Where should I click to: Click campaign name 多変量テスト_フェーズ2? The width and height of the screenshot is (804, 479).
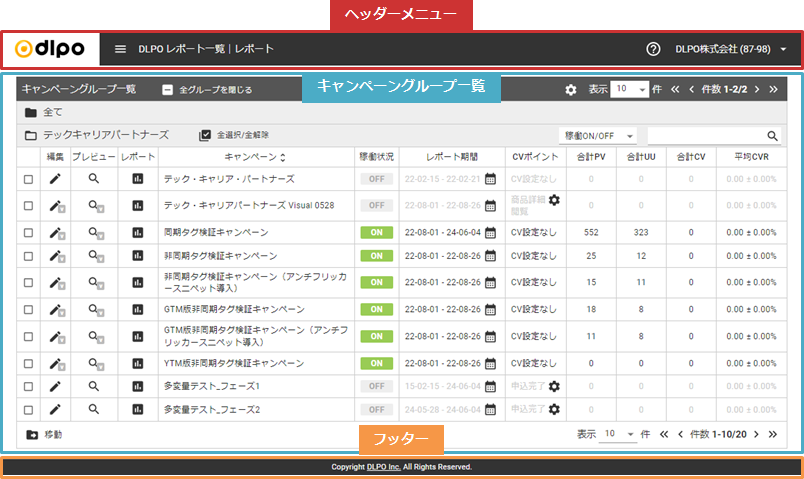[x=212, y=410]
